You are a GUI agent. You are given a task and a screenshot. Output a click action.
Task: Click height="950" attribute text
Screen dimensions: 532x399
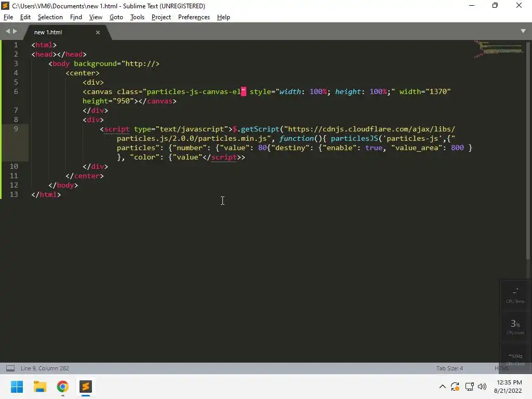[x=108, y=101]
